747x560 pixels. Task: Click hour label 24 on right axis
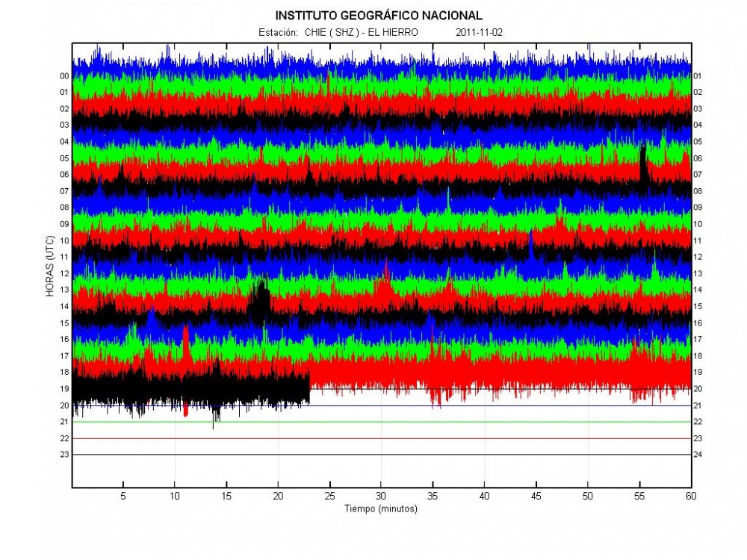698,455
